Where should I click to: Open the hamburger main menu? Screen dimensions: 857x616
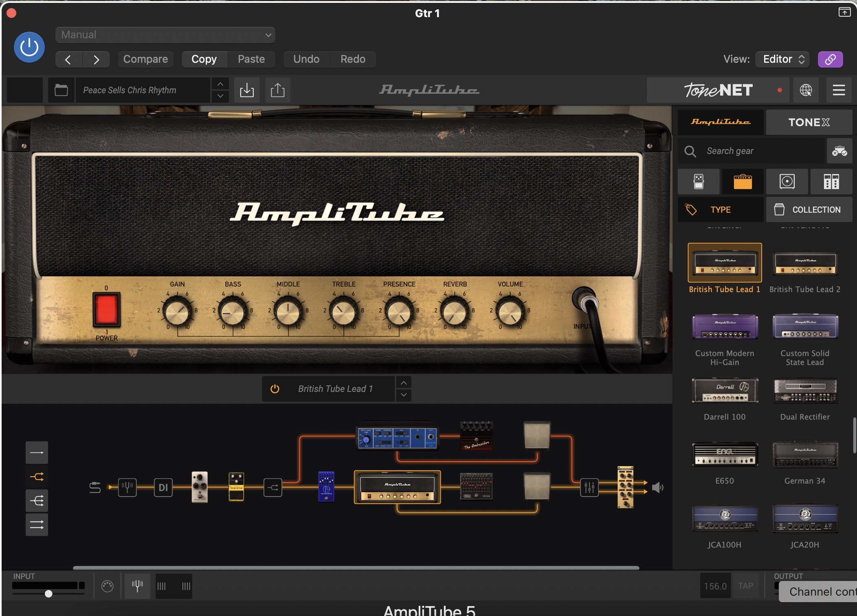click(839, 90)
